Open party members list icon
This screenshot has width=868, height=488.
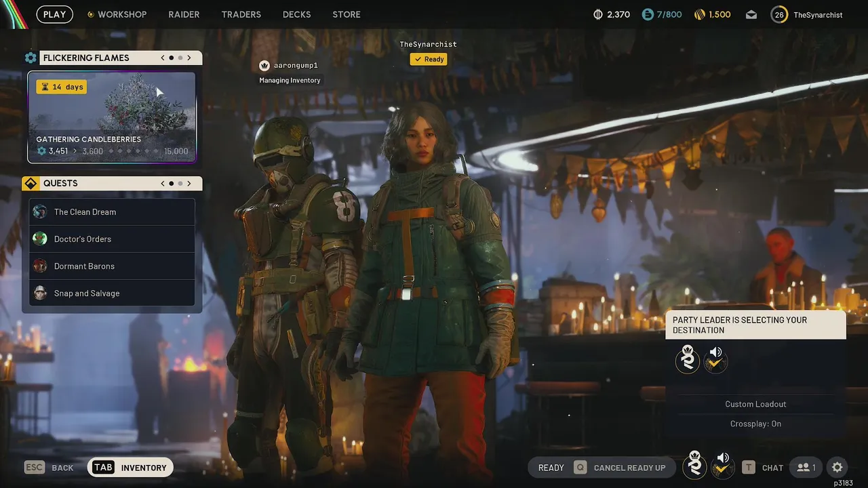(x=806, y=468)
